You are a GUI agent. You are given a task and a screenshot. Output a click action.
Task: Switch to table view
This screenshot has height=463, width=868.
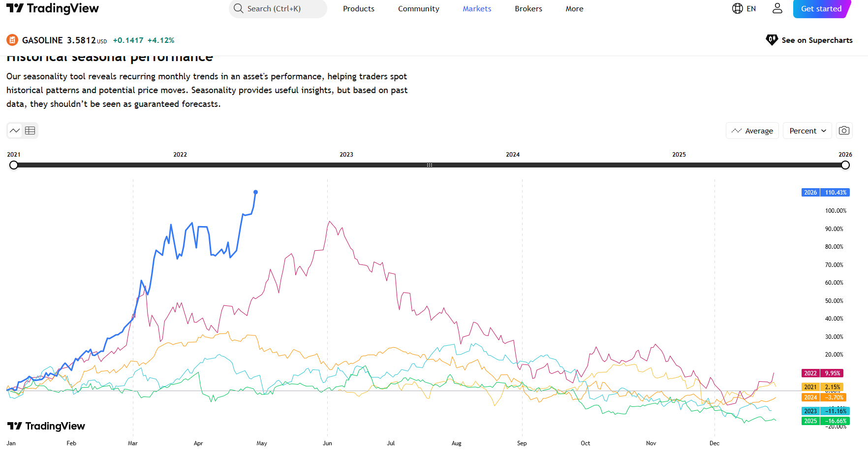(x=30, y=131)
